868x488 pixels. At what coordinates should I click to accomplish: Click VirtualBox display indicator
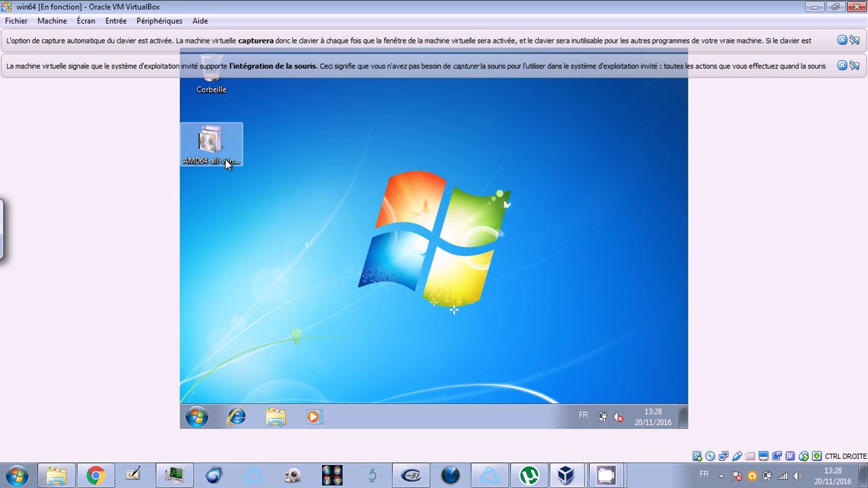pyautogui.click(x=764, y=456)
